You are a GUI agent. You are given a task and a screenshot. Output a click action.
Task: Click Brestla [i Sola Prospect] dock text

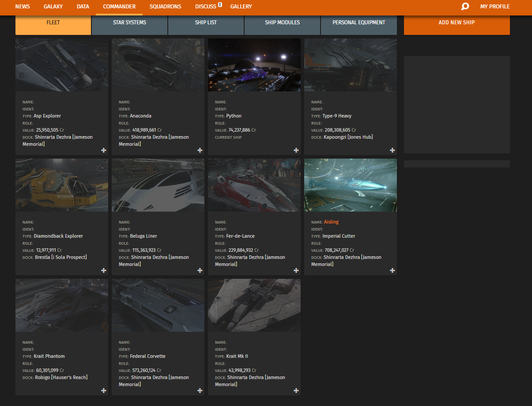tap(61, 257)
